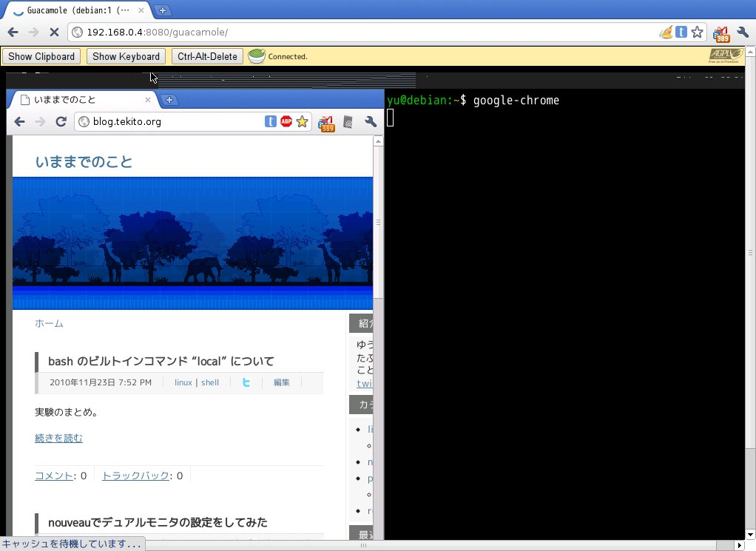This screenshot has height=551, width=756.
Task: Open the outer browser's wrench menu
Action: pos(743,33)
